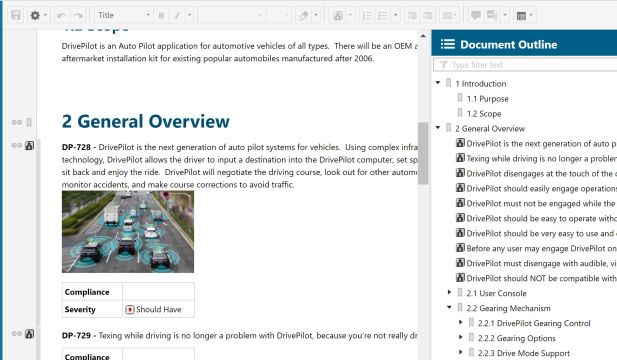Click the link icon beside DP-728

point(17,146)
